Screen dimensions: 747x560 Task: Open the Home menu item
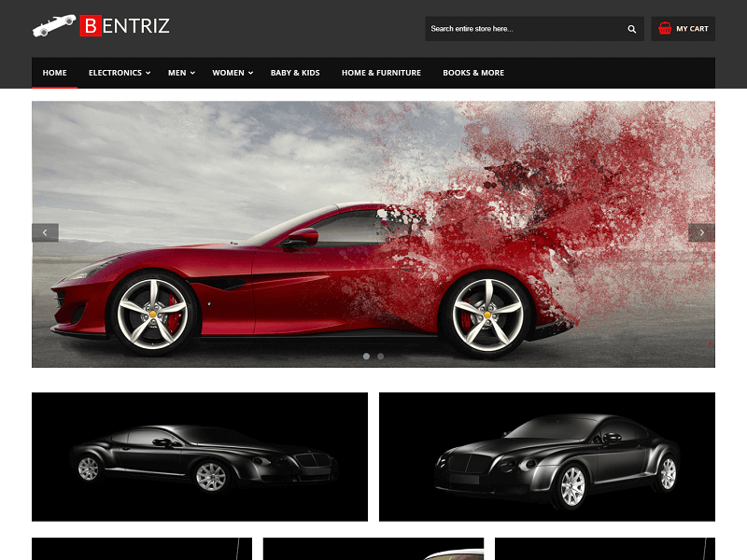click(54, 73)
